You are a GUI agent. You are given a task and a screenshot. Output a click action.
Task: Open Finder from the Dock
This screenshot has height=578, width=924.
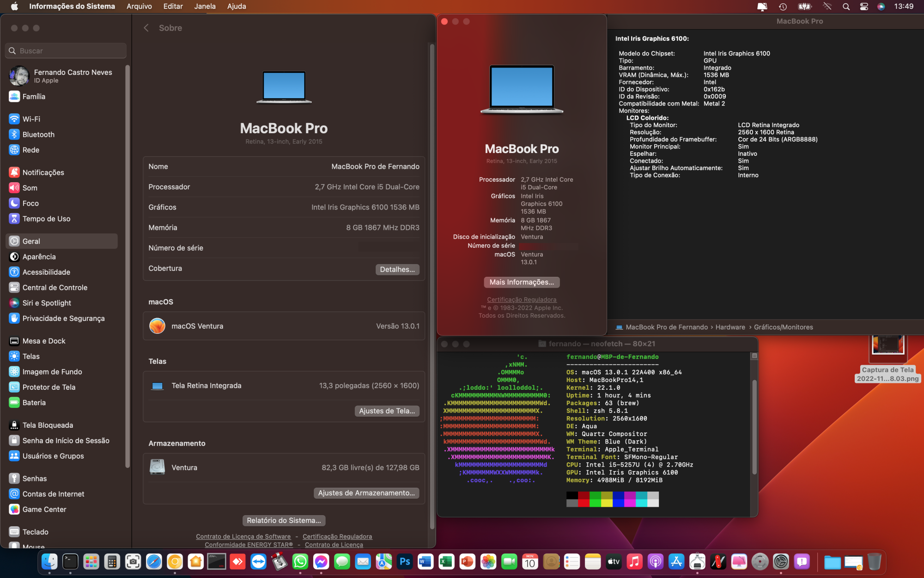point(49,562)
